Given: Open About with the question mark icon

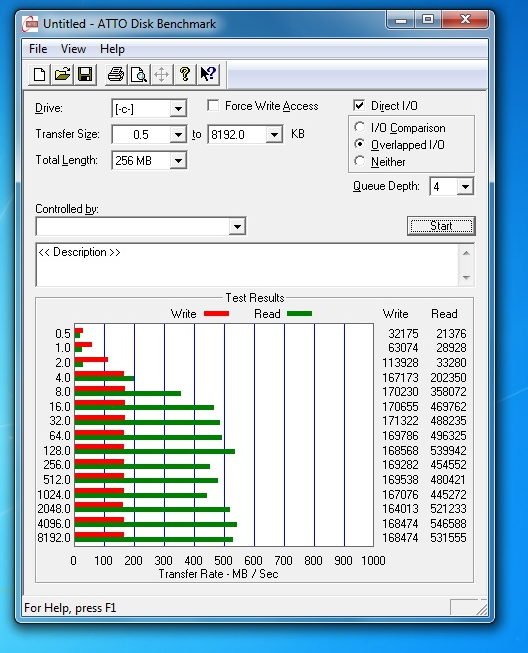Looking at the screenshot, I should [x=184, y=75].
